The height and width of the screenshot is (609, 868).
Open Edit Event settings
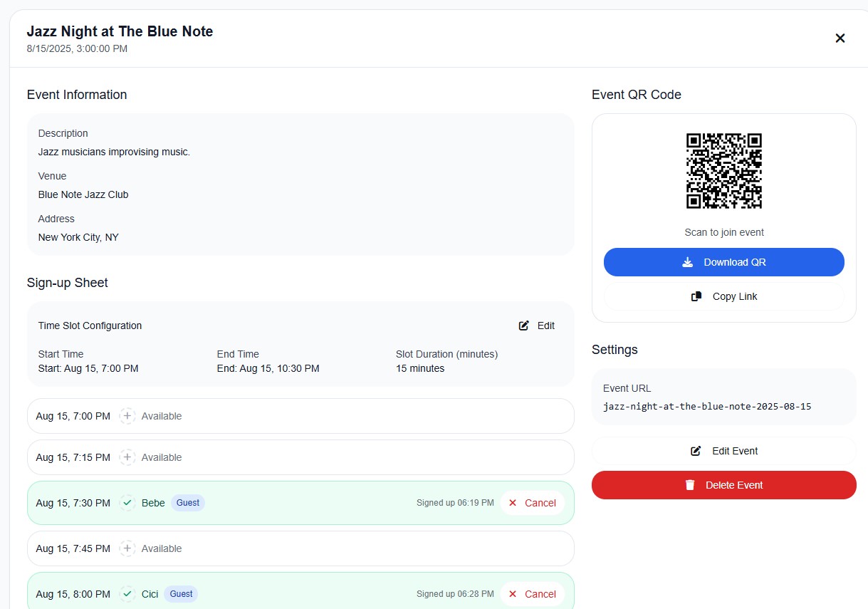click(723, 451)
